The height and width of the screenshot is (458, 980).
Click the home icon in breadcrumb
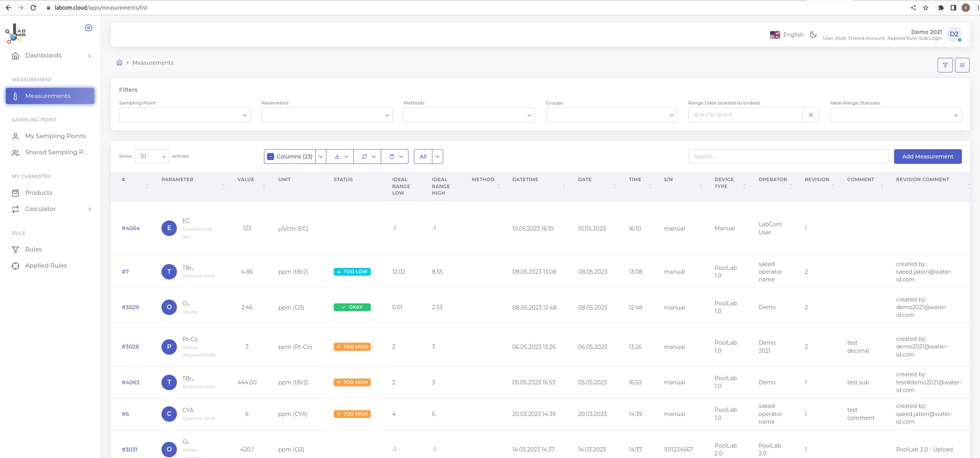(x=119, y=62)
